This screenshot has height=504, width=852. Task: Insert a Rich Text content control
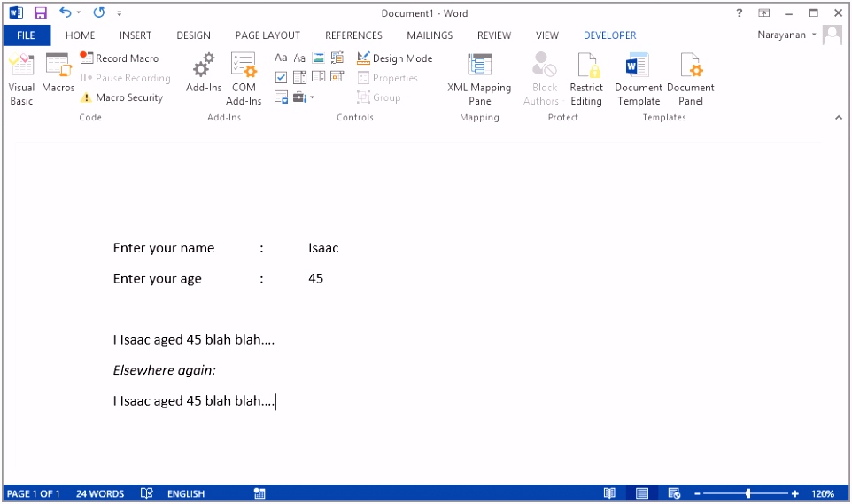click(x=281, y=58)
